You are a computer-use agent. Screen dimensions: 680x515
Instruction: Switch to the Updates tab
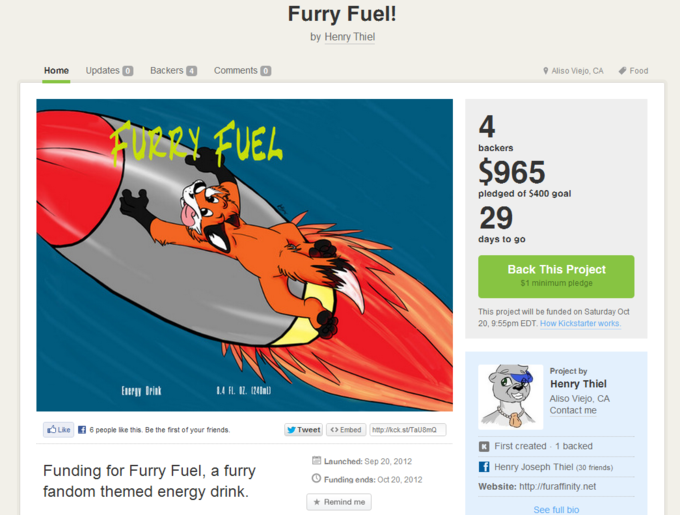click(x=109, y=71)
